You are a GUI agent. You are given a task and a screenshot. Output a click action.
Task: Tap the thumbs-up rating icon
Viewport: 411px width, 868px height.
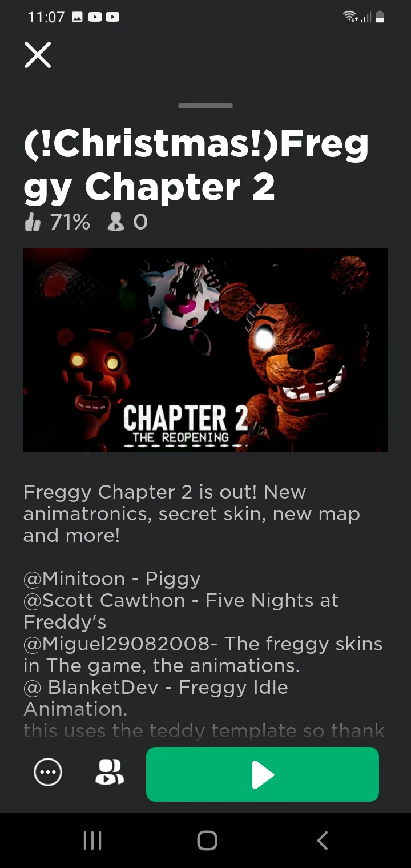click(x=33, y=222)
